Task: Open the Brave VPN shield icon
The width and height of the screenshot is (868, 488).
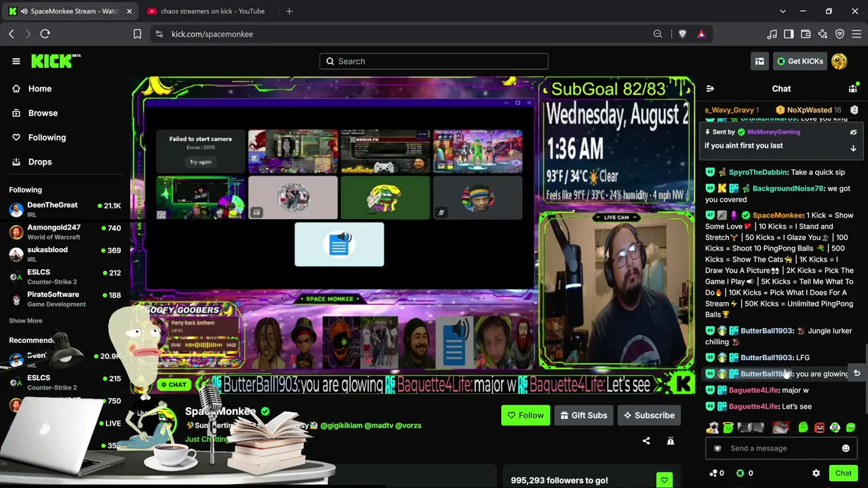Action: click(840, 34)
